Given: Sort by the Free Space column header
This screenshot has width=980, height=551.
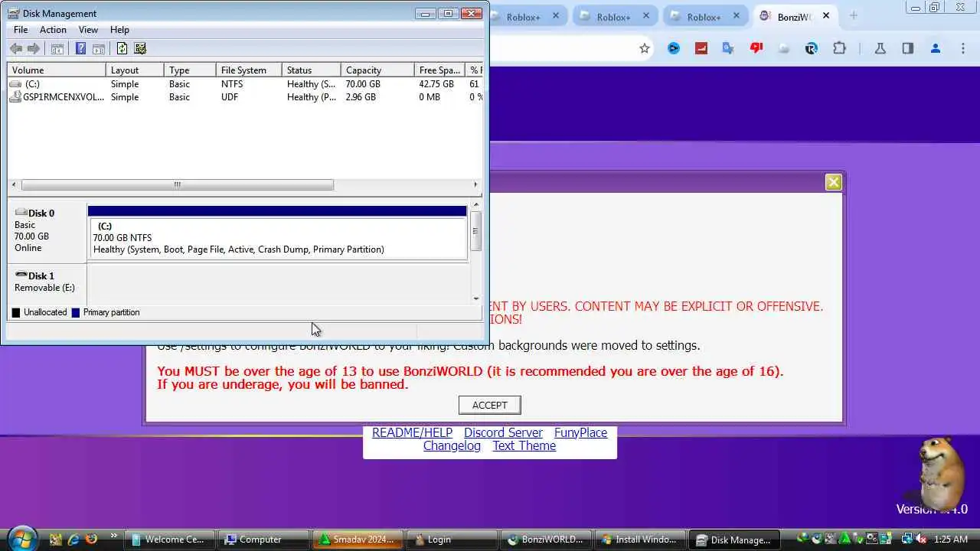Looking at the screenshot, I should coord(439,70).
